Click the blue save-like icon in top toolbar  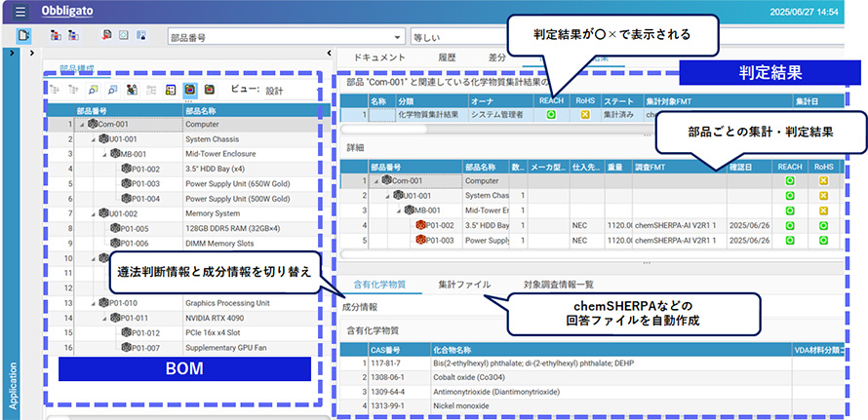(x=141, y=35)
